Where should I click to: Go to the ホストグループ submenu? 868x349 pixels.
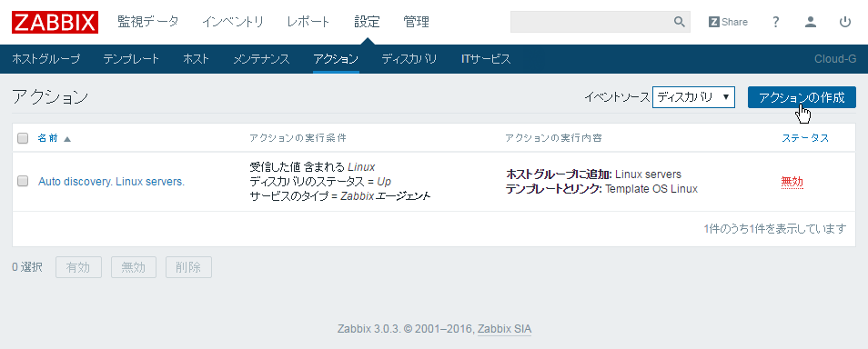[x=45, y=59]
